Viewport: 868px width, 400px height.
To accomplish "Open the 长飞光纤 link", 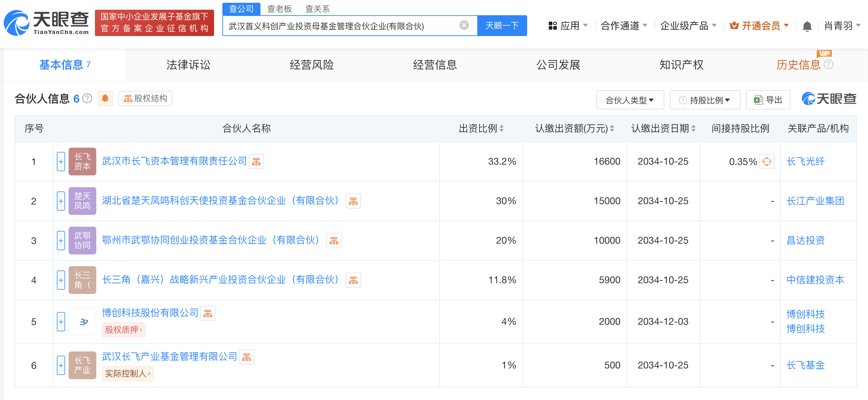I will pyautogui.click(x=805, y=161).
